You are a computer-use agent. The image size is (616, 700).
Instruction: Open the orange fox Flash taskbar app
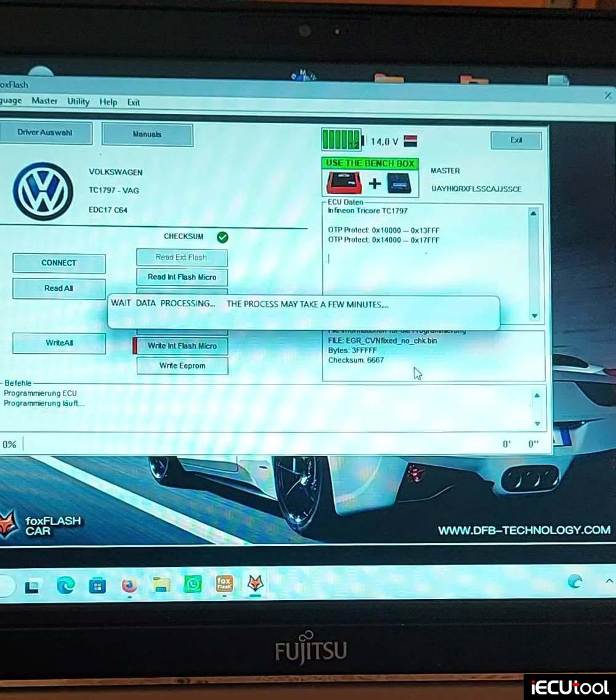pos(224,584)
